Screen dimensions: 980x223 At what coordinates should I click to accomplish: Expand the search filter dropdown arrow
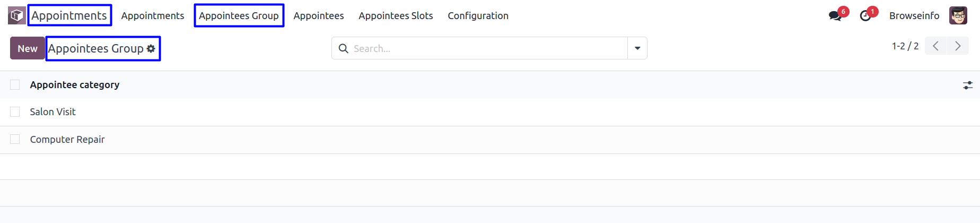pos(637,48)
